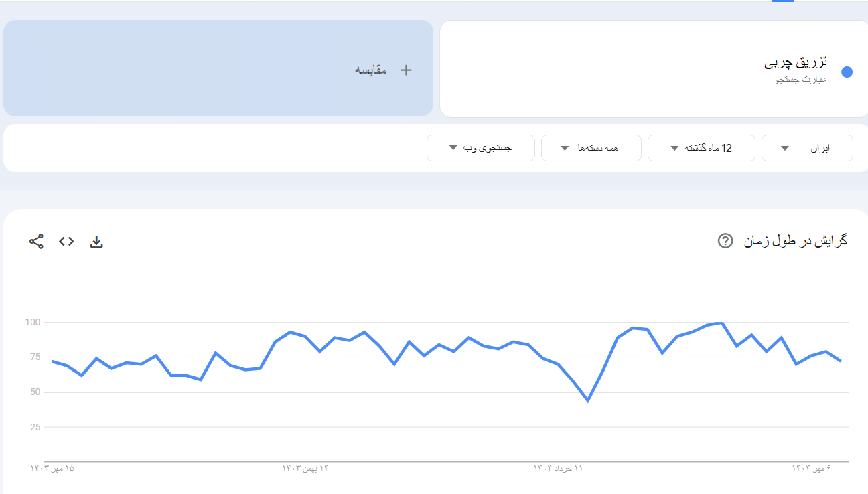Click the share icon above the chart

click(x=36, y=242)
